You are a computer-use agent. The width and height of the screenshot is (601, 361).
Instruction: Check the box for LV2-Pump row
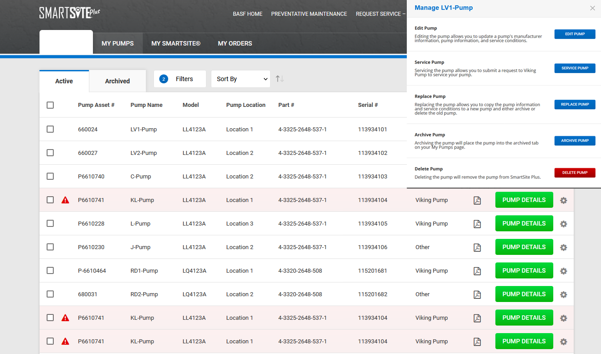pyautogui.click(x=50, y=153)
